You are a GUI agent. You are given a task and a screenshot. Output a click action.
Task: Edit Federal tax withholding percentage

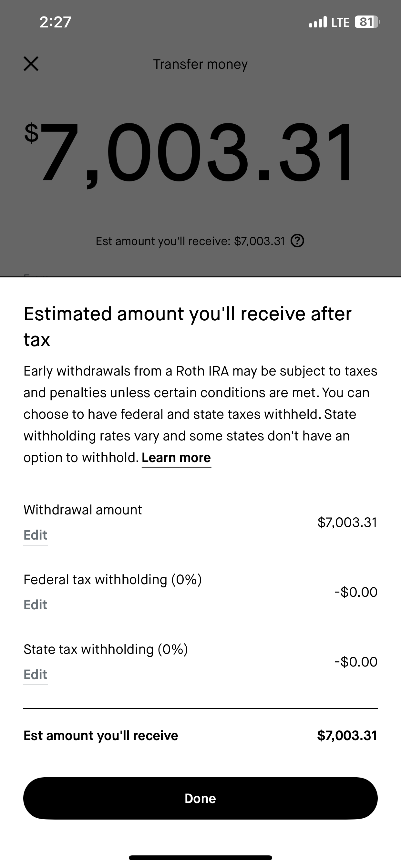pyautogui.click(x=36, y=605)
